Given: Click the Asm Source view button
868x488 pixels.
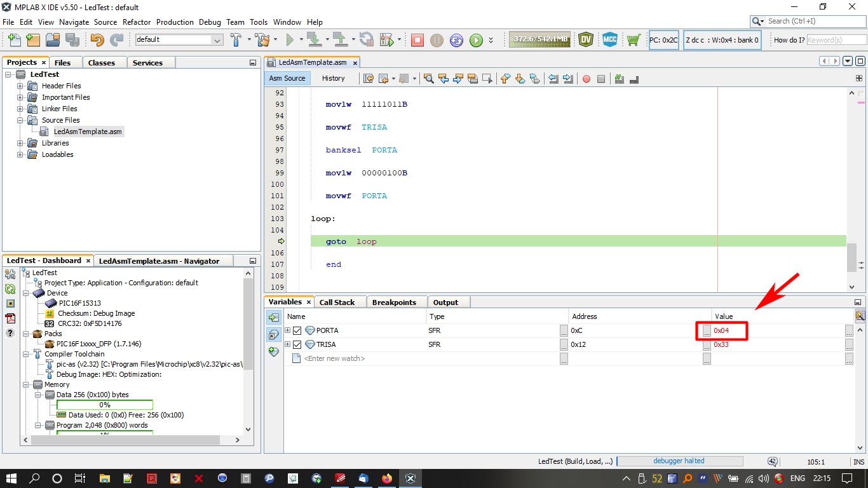Looking at the screenshot, I should pyautogui.click(x=287, y=78).
